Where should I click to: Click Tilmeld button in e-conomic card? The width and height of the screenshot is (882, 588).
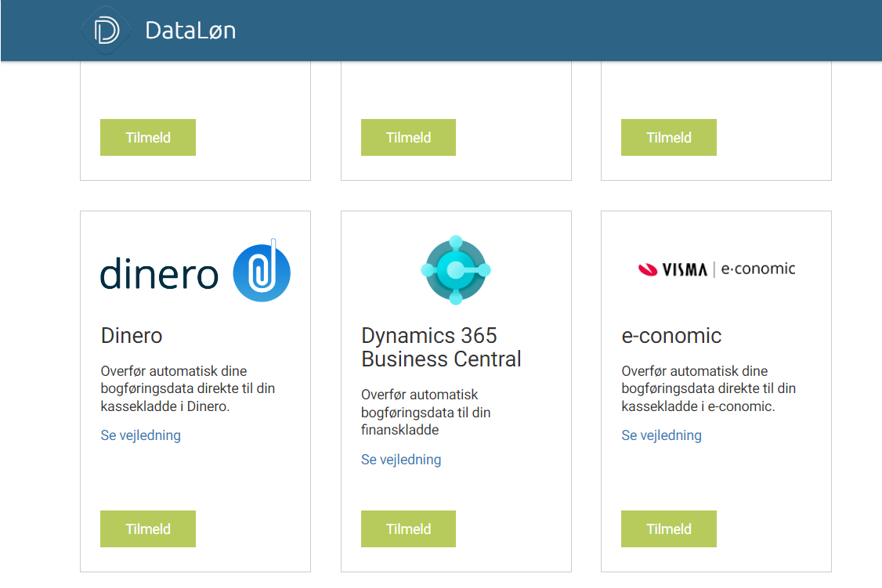(x=669, y=529)
